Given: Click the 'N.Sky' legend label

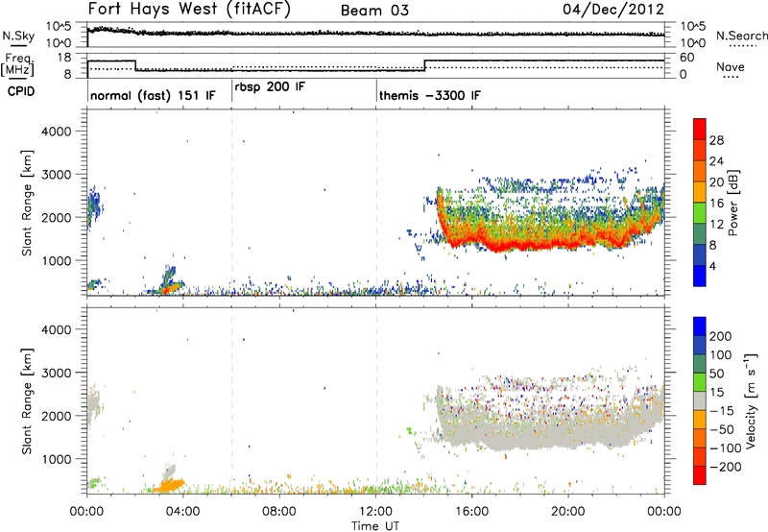Looking at the screenshot, I should [x=18, y=36].
